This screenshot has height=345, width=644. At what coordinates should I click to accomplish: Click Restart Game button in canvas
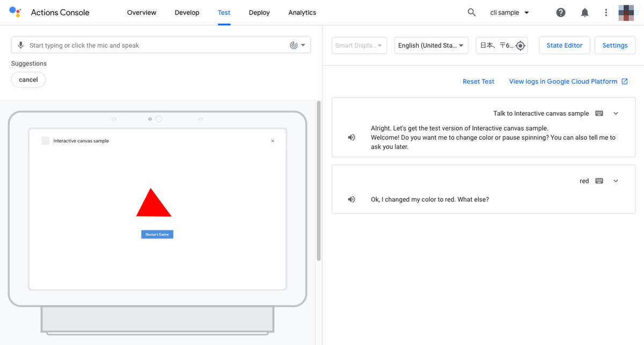pyautogui.click(x=157, y=234)
